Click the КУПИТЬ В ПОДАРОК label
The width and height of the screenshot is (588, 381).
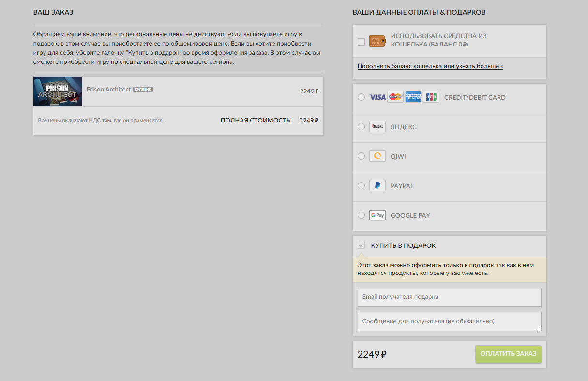pyautogui.click(x=403, y=246)
